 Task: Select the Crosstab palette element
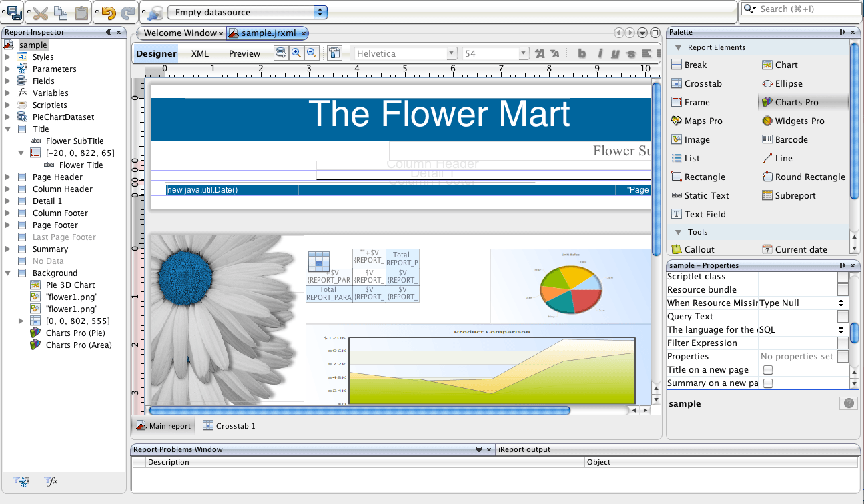(703, 83)
